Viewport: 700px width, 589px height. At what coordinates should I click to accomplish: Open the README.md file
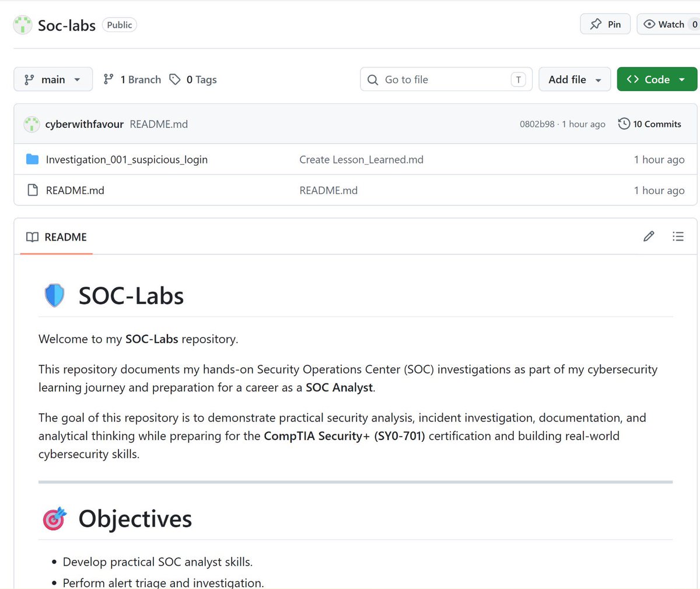[75, 190]
